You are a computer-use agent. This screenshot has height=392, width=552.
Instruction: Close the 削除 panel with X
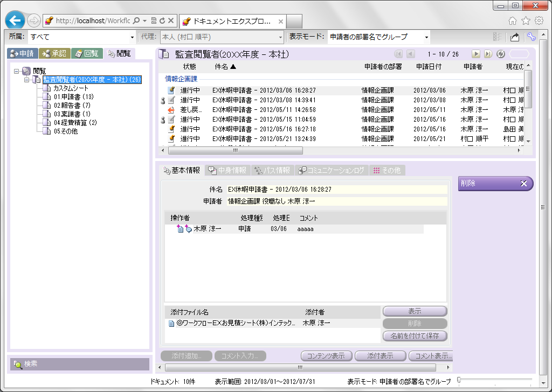[523, 184]
